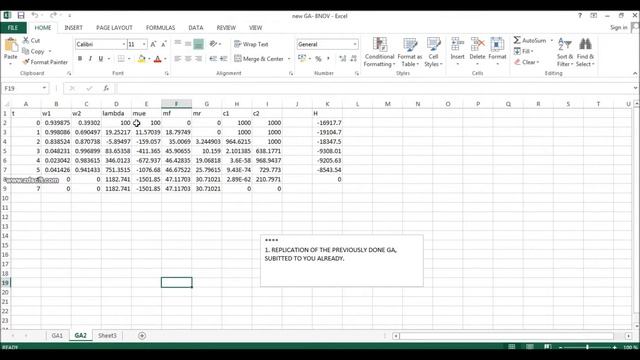Open the cell borders tool
640x360 pixels.
pos(121,59)
